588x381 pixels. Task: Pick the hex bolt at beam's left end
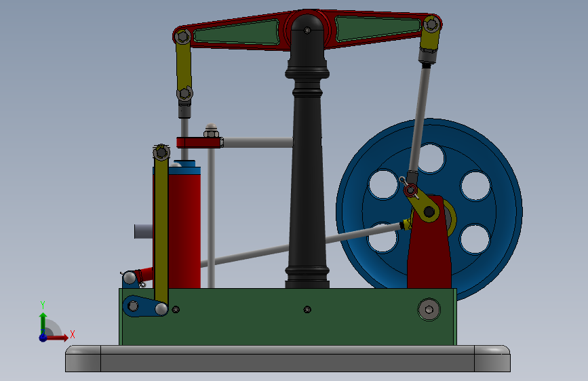point(182,37)
